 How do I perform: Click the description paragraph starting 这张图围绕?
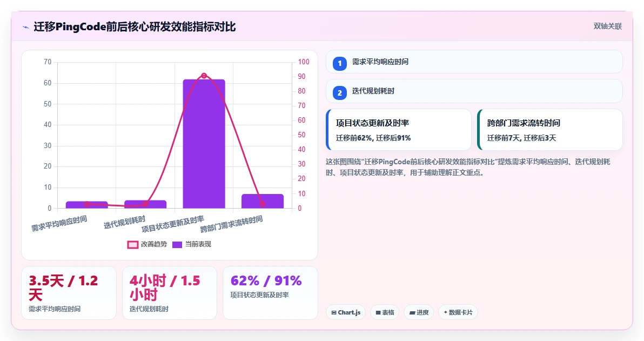(x=468, y=167)
